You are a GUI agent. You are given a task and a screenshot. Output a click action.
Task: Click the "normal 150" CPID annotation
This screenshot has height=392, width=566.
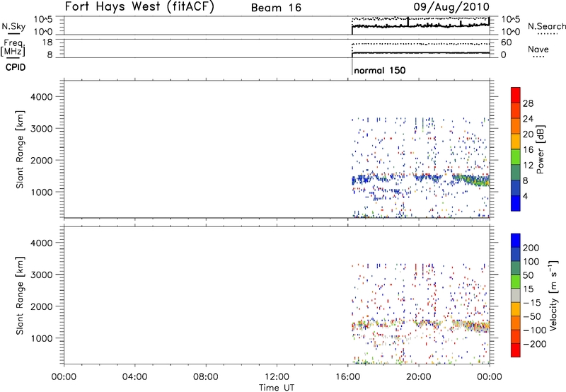[x=380, y=70]
